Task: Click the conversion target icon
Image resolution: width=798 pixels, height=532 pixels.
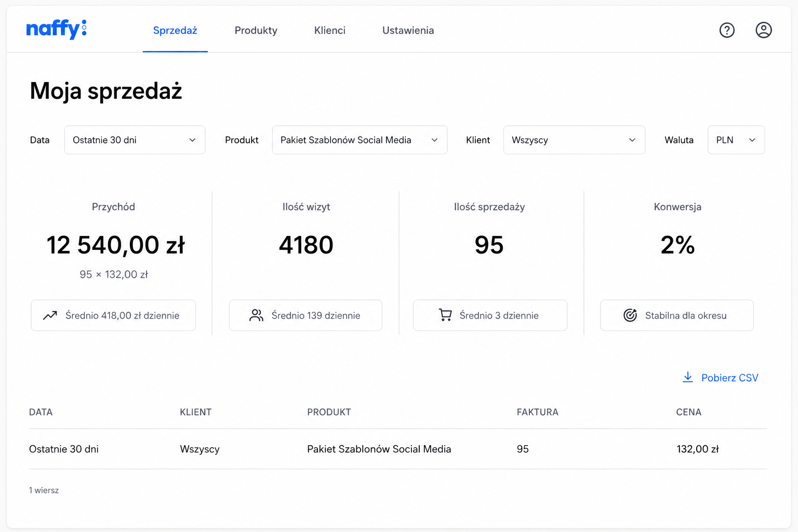Action: click(x=630, y=315)
